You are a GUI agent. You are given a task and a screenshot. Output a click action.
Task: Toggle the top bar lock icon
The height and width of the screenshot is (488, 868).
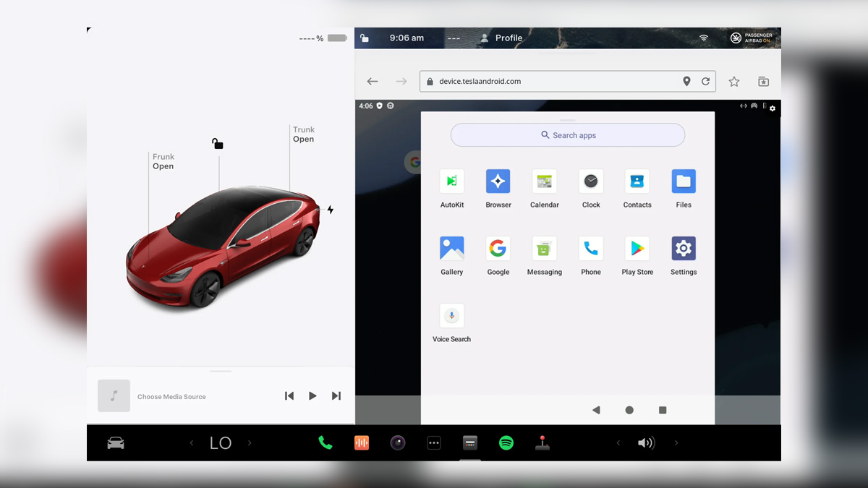(x=365, y=38)
